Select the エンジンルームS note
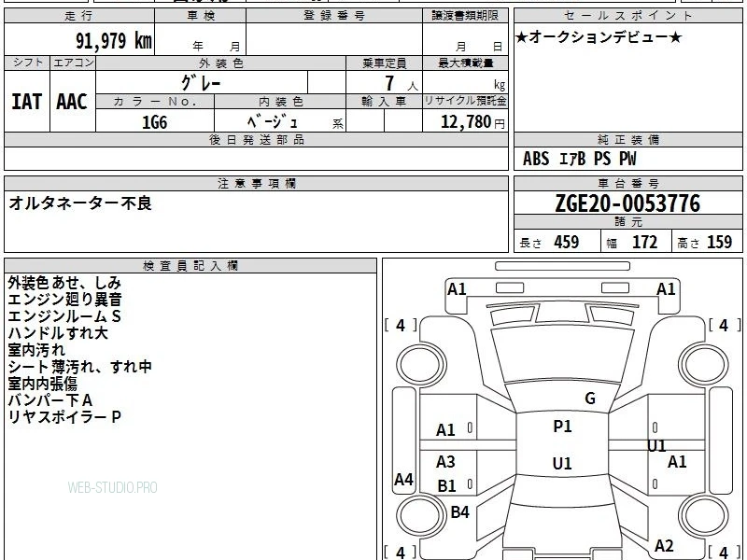The height and width of the screenshot is (560, 747). [64, 316]
